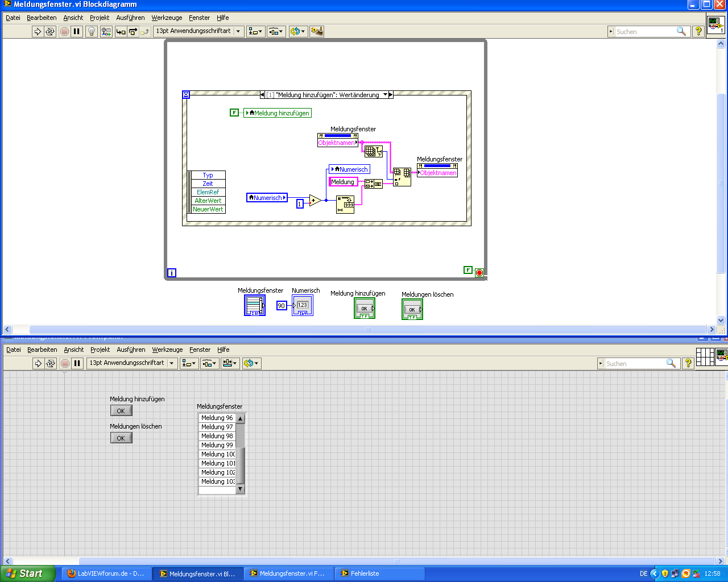Click the Clean Up Diagram icon
Viewport: 728px width, 582px height.
(317, 31)
